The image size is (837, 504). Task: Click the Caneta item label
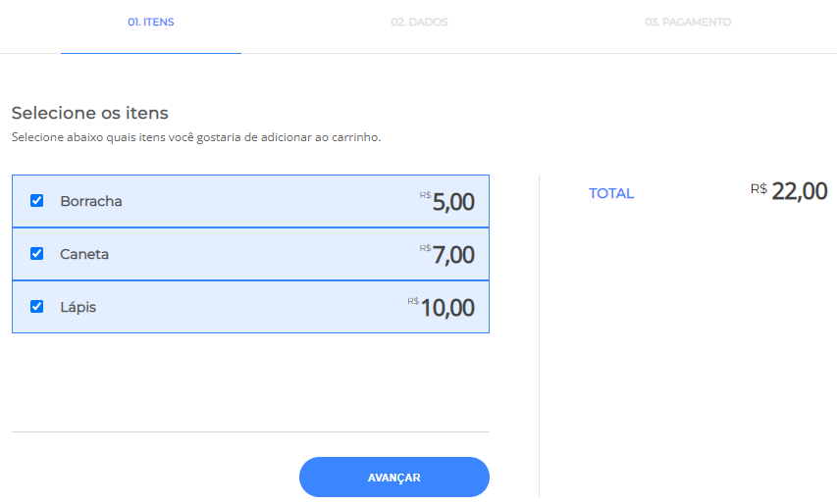coord(84,254)
